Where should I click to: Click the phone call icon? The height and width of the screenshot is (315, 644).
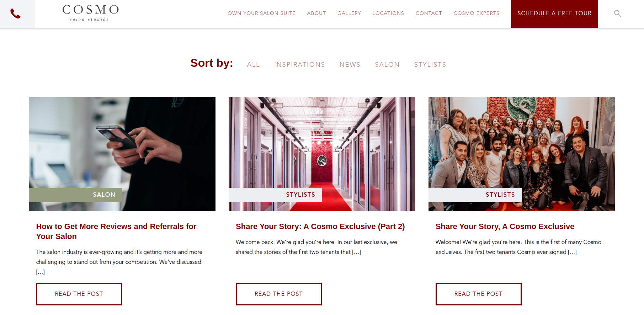click(15, 13)
